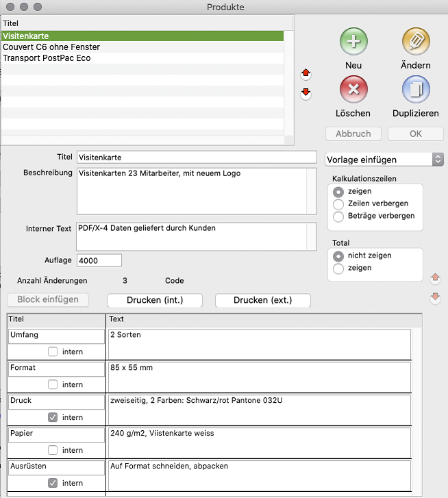This screenshot has width=448, height=498.
Task: Select Transport PostPac Eco product row
Action: pos(47,58)
